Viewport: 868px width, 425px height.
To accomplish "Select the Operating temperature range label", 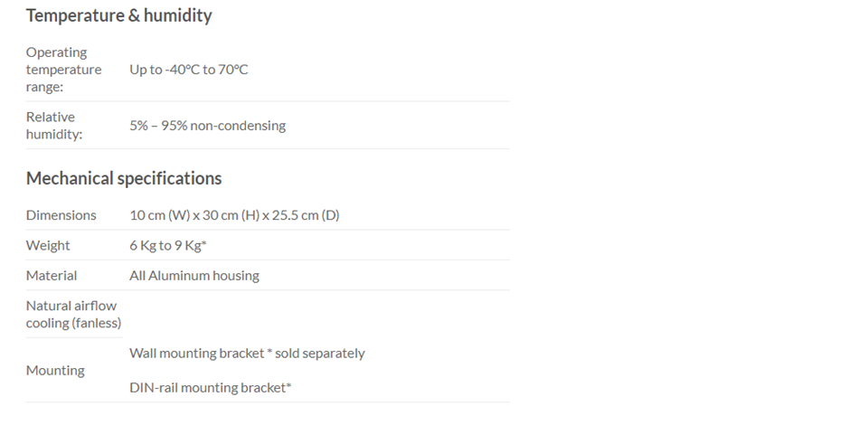I will [x=63, y=69].
